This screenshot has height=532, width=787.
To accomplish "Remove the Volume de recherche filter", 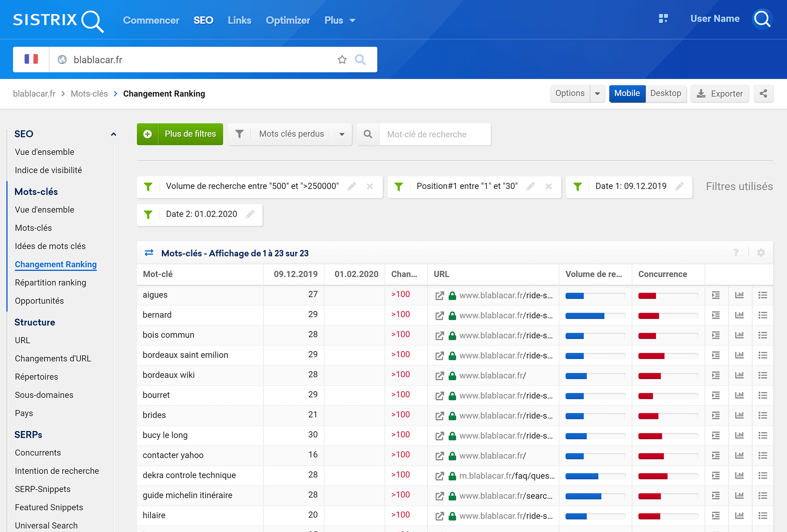I will pyautogui.click(x=370, y=186).
